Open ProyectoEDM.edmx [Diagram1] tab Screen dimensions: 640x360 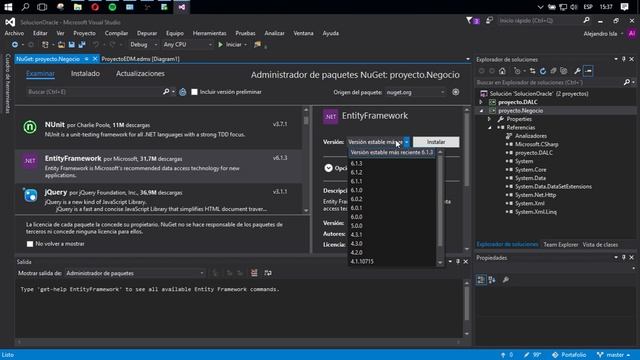pyautogui.click(x=140, y=59)
